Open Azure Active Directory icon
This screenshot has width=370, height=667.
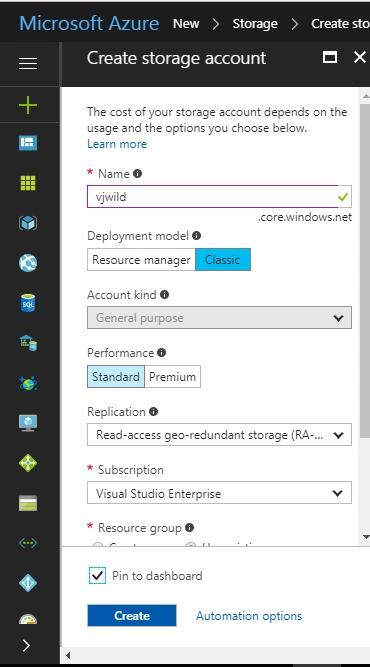[28, 583]
